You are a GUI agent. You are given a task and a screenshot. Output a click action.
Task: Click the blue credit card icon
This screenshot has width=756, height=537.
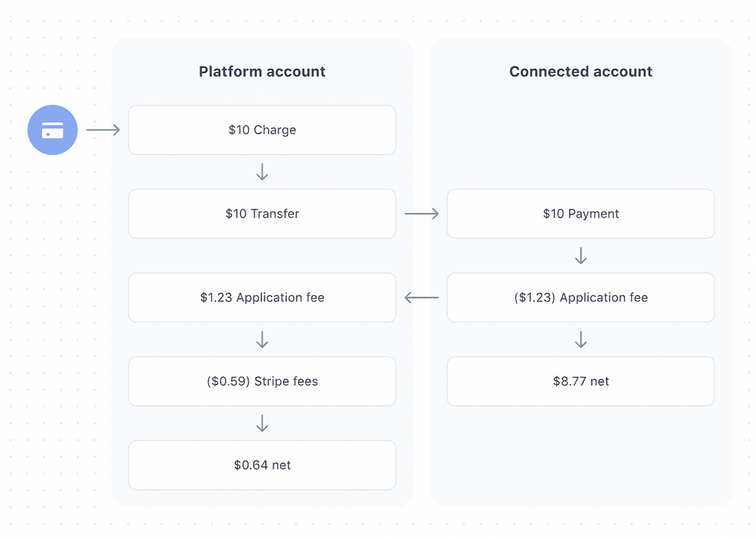[52, 130]
